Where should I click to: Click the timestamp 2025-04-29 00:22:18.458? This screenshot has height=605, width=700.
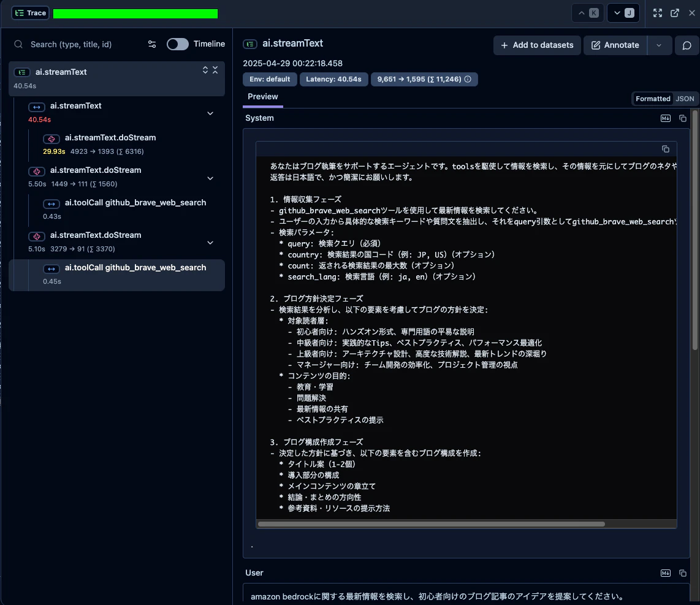[x=293, y=63]
